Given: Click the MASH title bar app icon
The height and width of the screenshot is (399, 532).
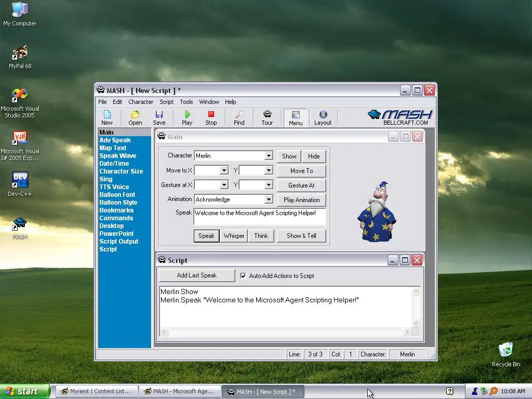Looking at the screenshot, I should (x=100, y=90).
